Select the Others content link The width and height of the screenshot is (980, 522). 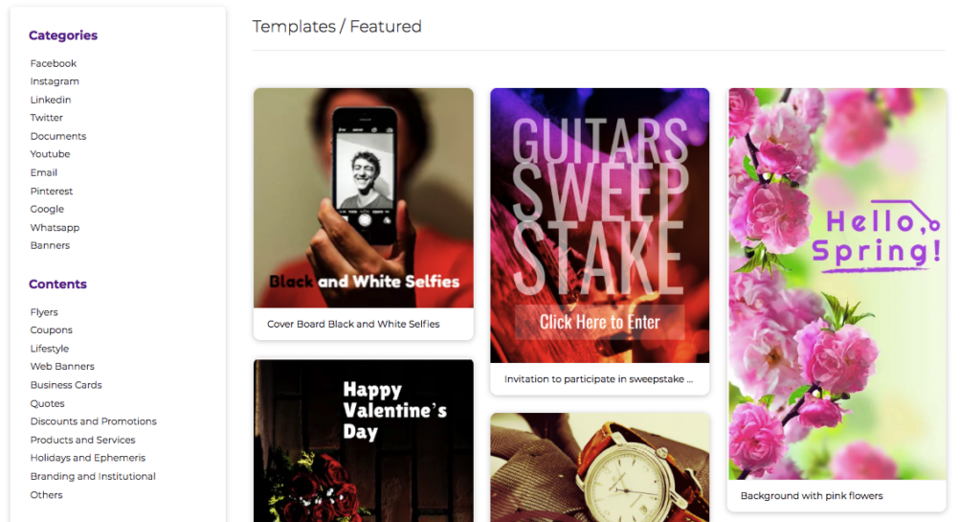point(46,494)
